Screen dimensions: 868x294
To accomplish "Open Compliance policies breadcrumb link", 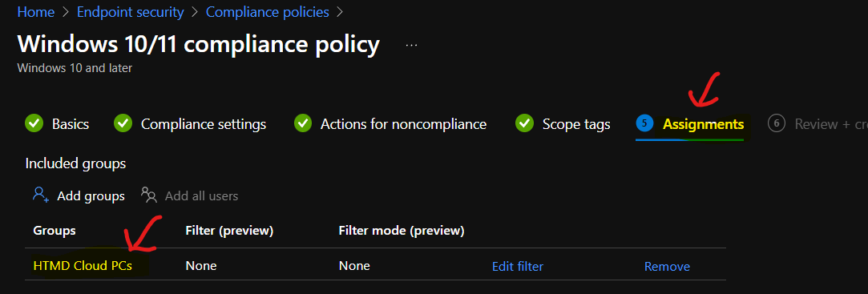I will click(x=268, y=12).
